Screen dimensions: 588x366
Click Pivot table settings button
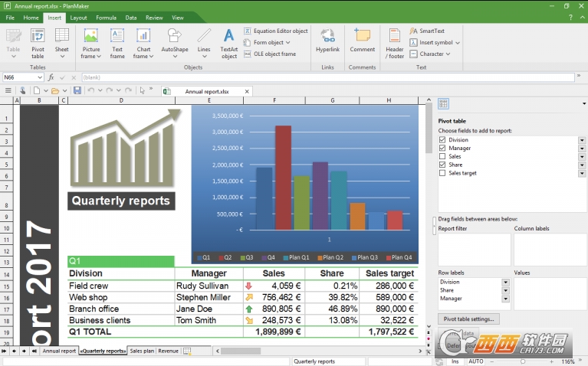(x=469, y=319)
